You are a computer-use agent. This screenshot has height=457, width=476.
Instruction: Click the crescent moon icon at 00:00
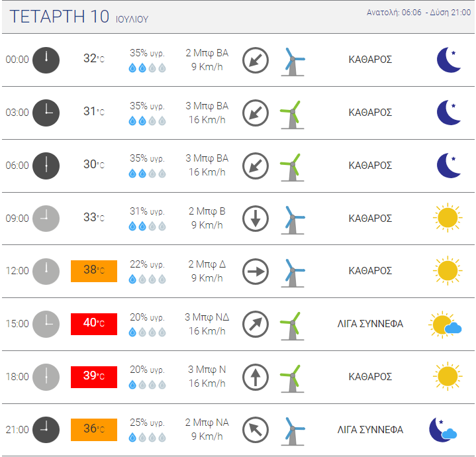pyautogui.click(x=449, y=60)
